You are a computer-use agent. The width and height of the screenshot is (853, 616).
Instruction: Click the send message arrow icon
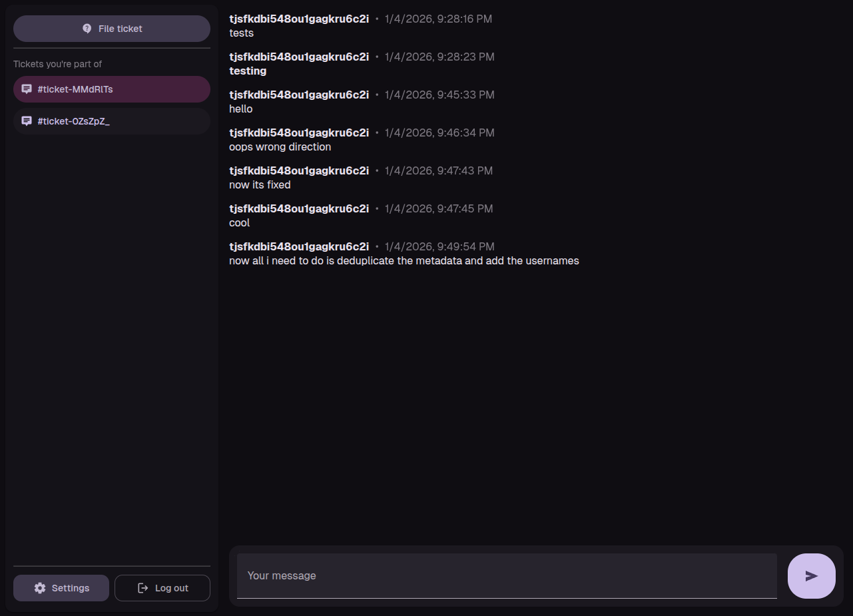(x=811, y=576)
